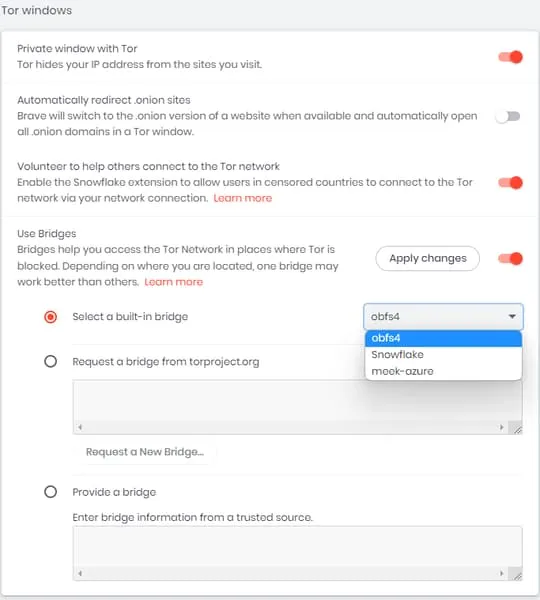Collapse the obfs4 bridge dropdown box
The height and width of the screenshot is (600, 540).
pyautogui.click(x=443, y=316)
